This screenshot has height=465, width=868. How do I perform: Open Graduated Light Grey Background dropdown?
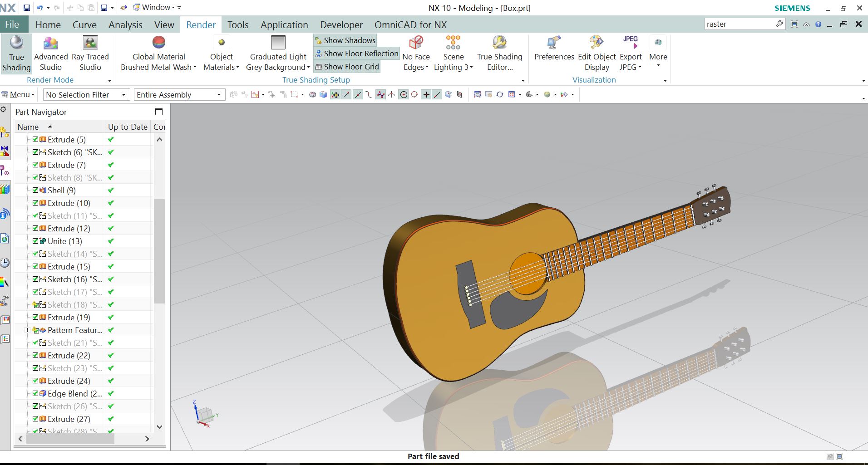pyautogui.click(x=278, y=54)
